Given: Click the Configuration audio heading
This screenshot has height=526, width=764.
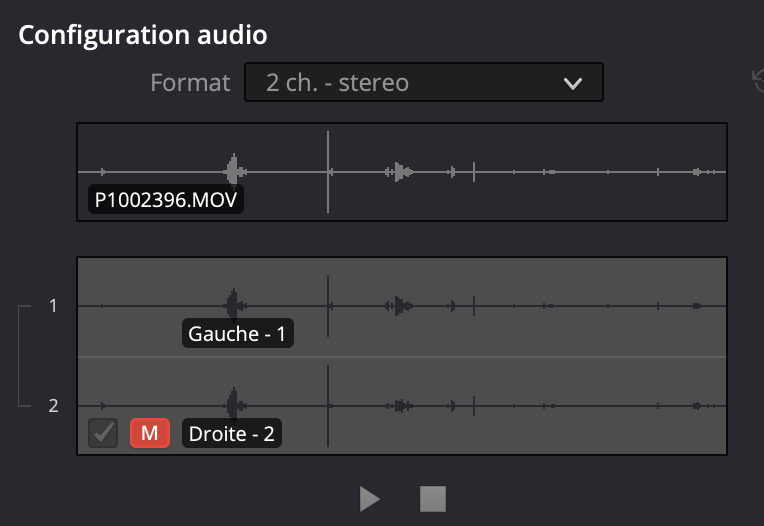Looking at the screenshot, I should [x=143, y=35].
